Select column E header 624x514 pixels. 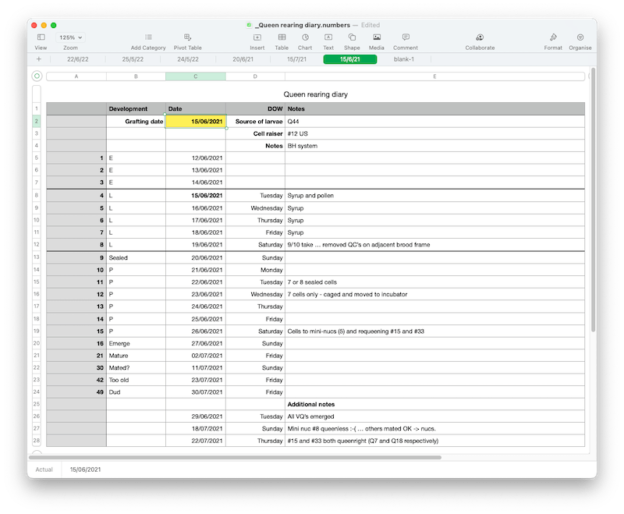tap(434, 76)
